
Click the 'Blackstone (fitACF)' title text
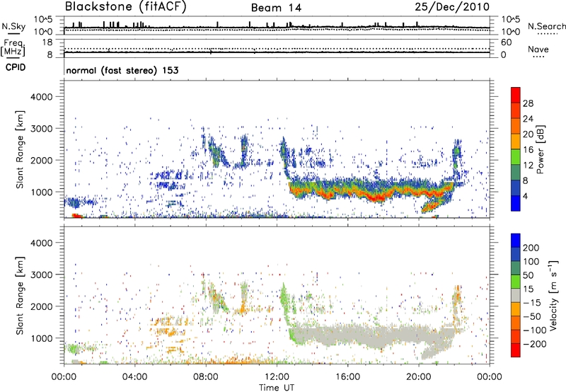click(x=125, y=7)
